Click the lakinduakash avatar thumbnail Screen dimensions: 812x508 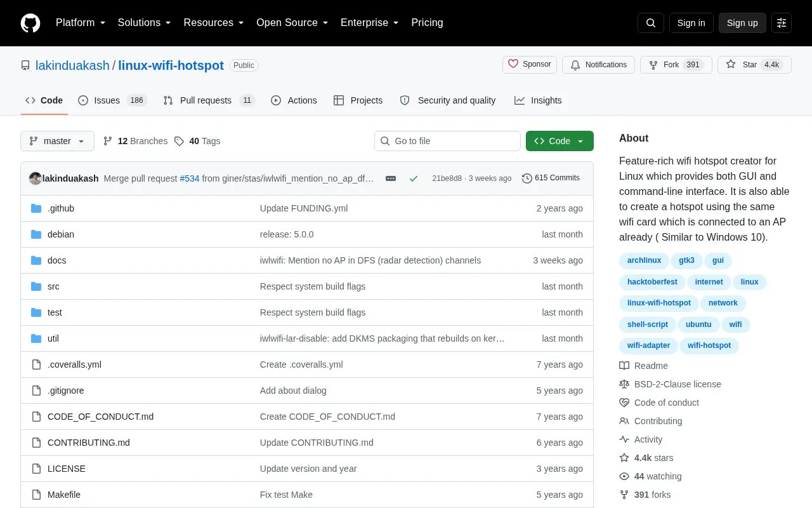coord(36,178)
